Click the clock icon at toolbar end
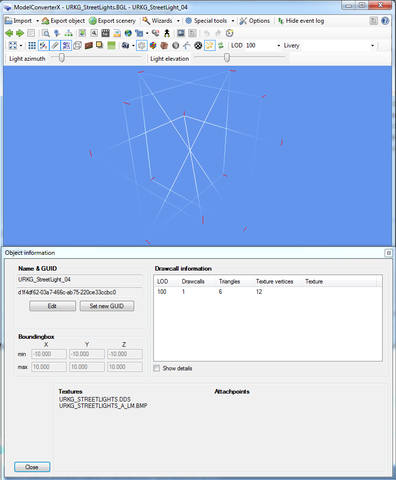The width and height of the screenshot is (396, 480). 229,33
